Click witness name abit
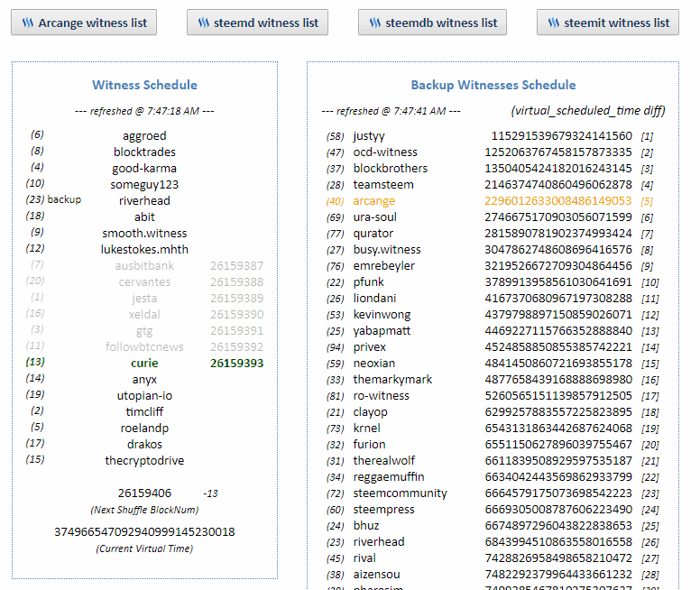The image size is (700, 590). coord(144,217)
